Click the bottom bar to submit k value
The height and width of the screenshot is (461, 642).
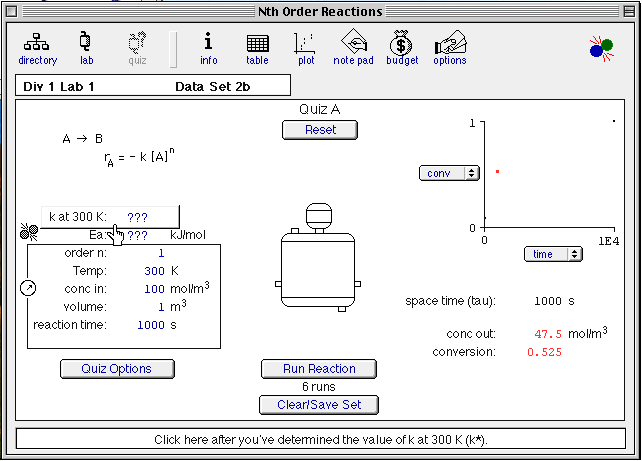pos(320,439)
